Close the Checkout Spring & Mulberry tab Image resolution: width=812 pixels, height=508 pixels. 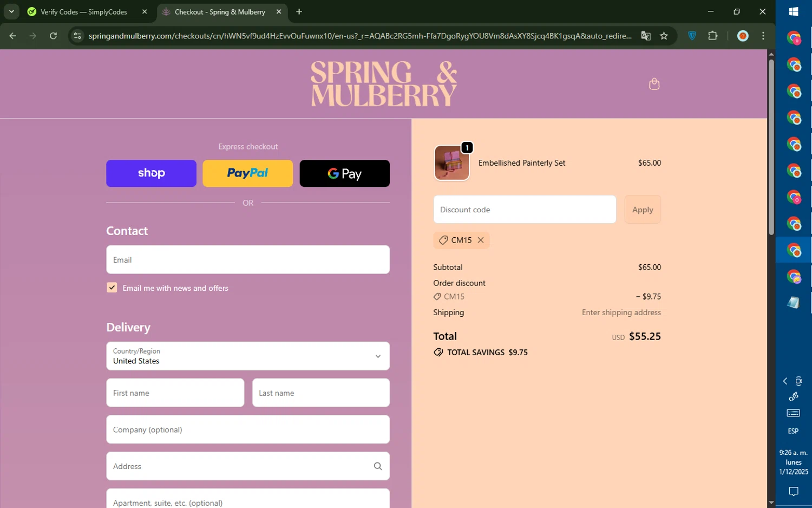278,11
